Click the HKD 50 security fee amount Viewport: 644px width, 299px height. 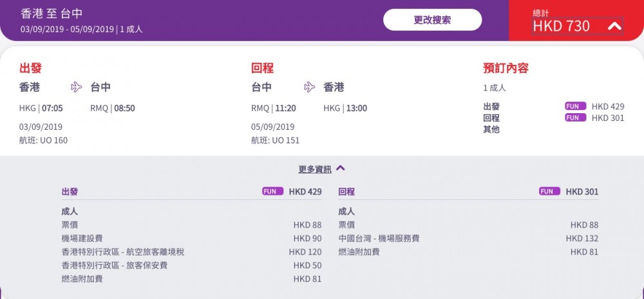308,266
